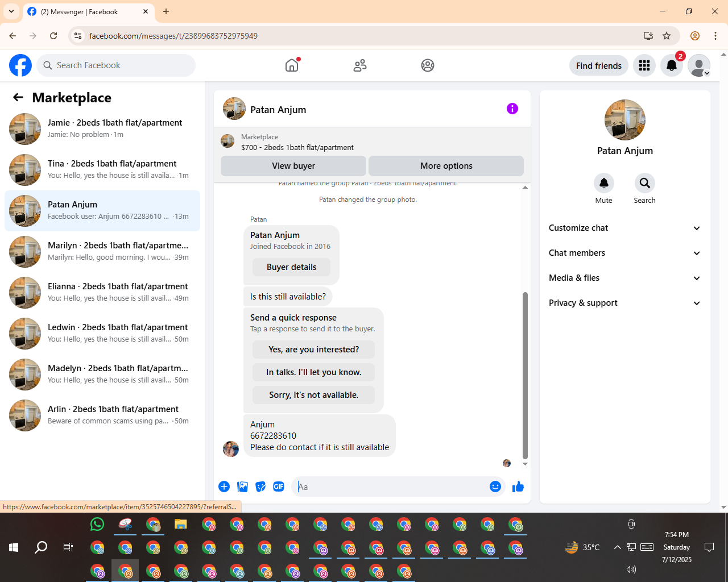
Task: Send quick reply 'Yes, are you interested?'
Action: (314, 350)
